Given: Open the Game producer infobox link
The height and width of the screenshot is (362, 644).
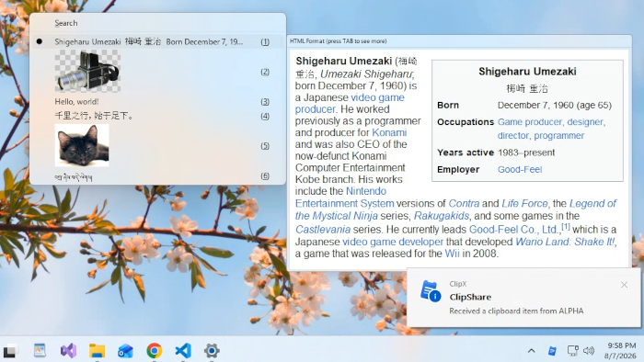Looking at the screenshot, I should [529, 122].
